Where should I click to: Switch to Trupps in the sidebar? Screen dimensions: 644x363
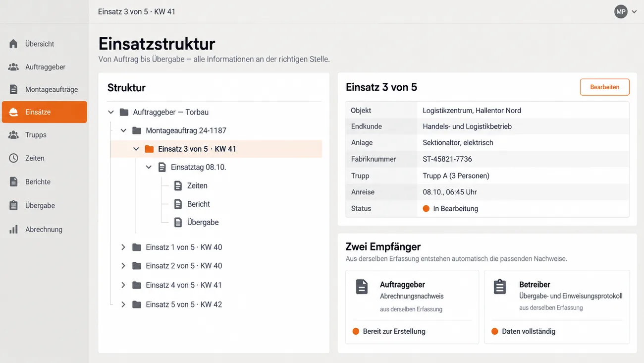click(44, 135)
